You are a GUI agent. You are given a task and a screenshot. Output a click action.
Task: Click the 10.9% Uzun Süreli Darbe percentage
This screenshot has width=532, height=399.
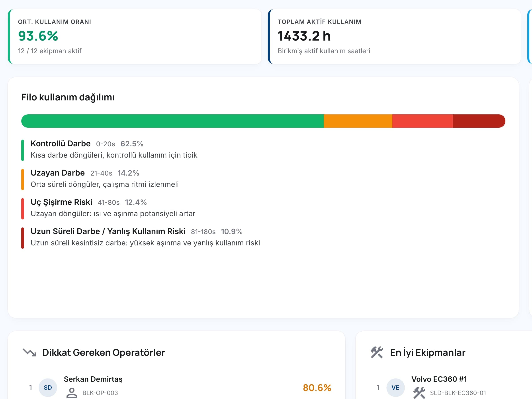(232, 232)
